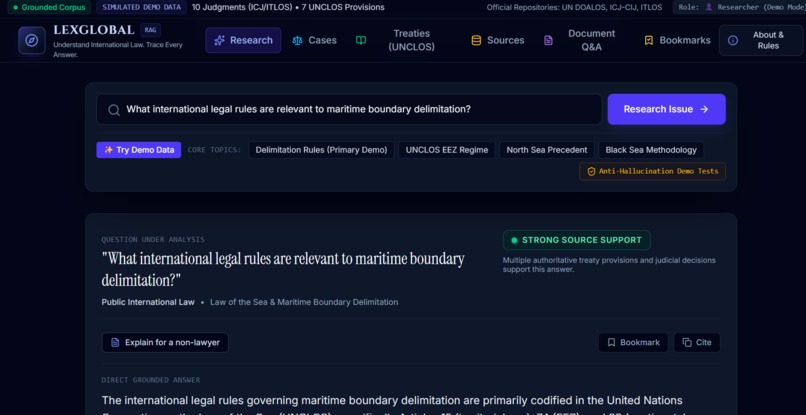Open the Sources tab
This screenshot has width=806, height=415.
pyautogui.click(x=498, y=40)
